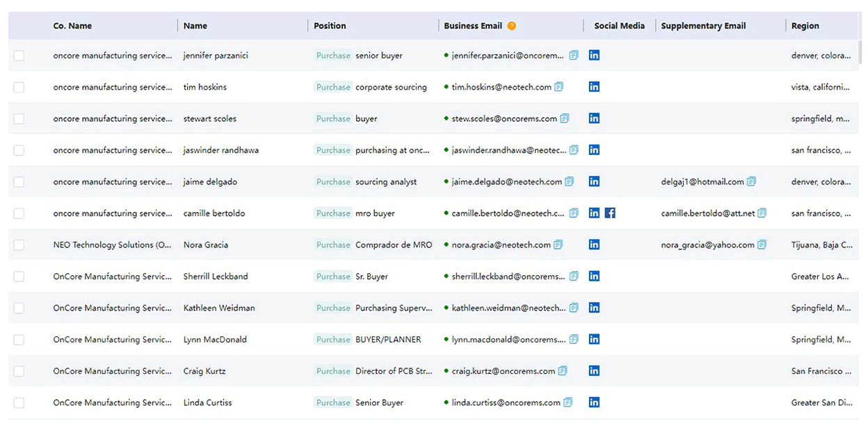Copy craig.kurtz@oncorems.com via copy icon
The image size is (868, 426).
pos(563,371)
